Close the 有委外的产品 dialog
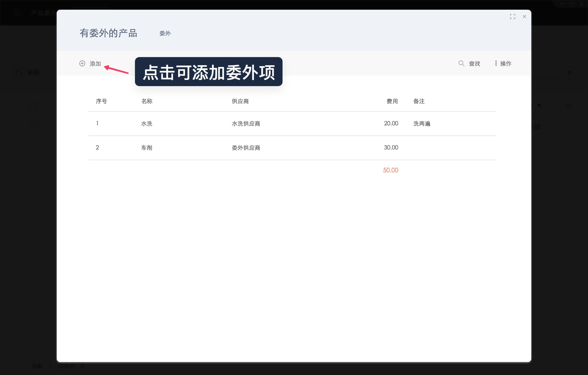This screenshot has height=375, width=588. pyautogui.click(x=524, y=16)
